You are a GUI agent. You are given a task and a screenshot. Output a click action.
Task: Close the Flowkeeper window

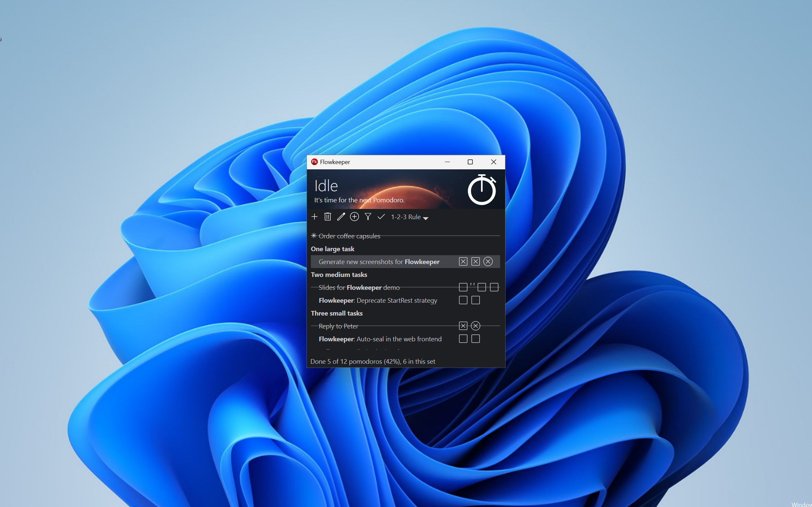pyautogui.click(x=494, y=162)
